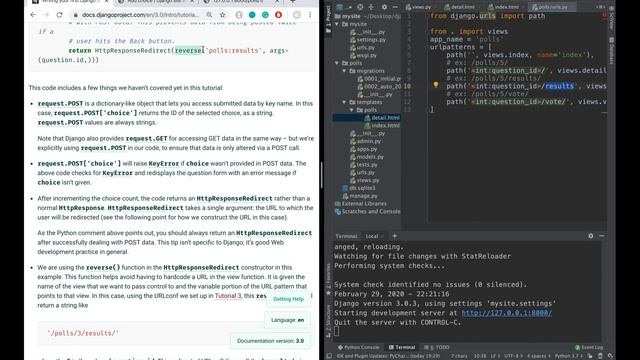Click PyCharm expand-all project tree icon
Image resolution: width=640 pixels, height=360 pixels.
371,7
